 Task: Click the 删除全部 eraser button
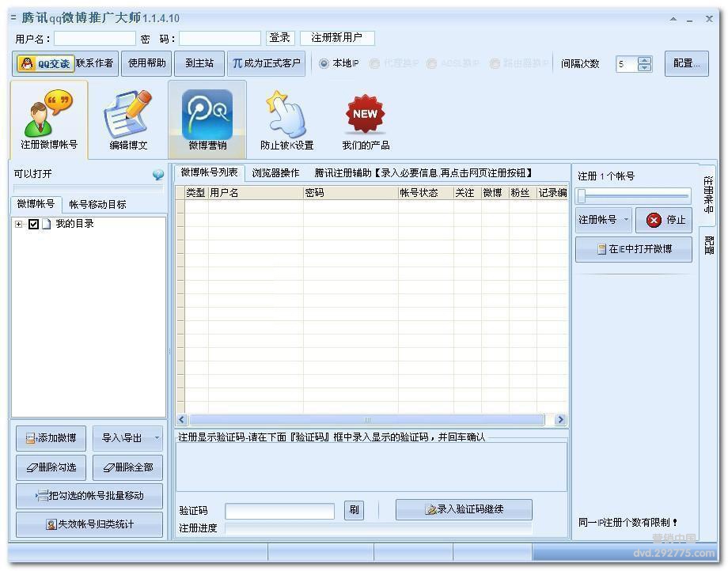tap(127, 467)
